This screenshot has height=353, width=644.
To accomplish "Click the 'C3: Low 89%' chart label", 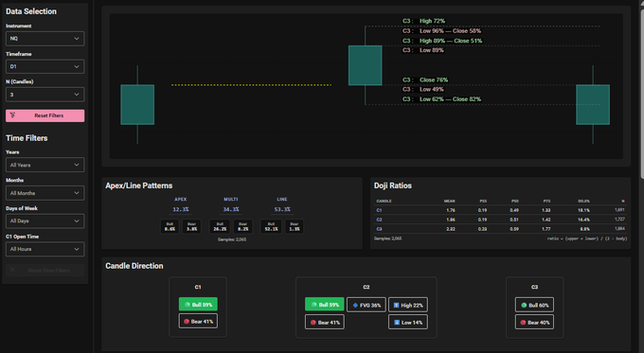I will click(423, 50).
